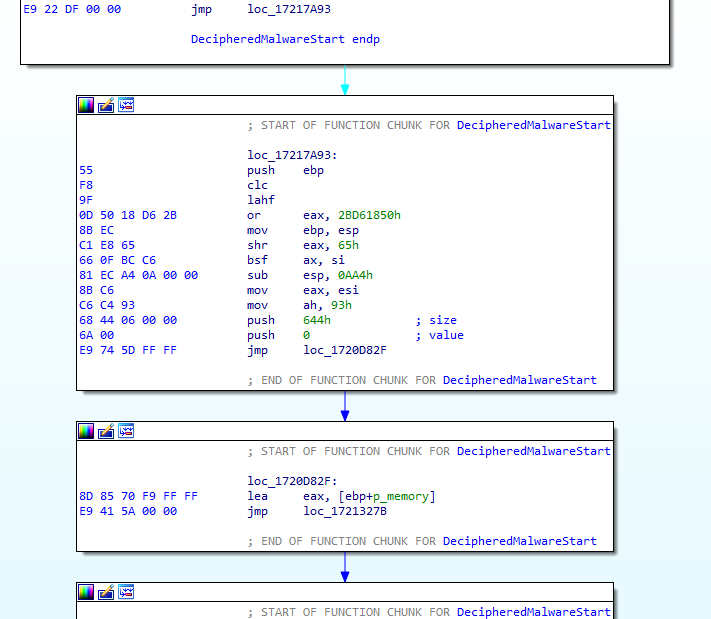This screenshot has height=619, width=711.
Task: Click the blue flow arrow into loc_1720D82F block
Action: (x=345, y=406)
